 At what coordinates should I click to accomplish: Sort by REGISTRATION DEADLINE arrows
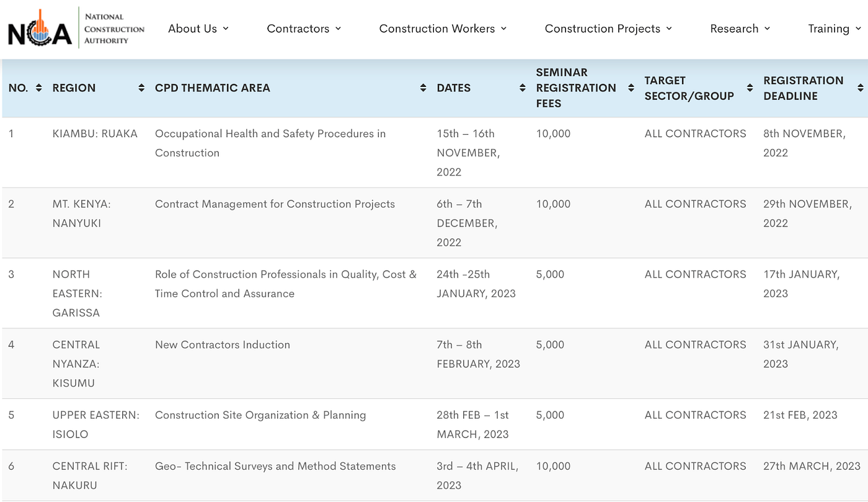(x=861, y=88)
